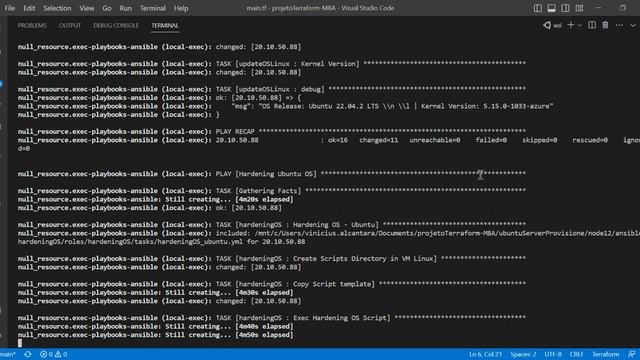Open the File menu
640x360 pixels.
10,8
